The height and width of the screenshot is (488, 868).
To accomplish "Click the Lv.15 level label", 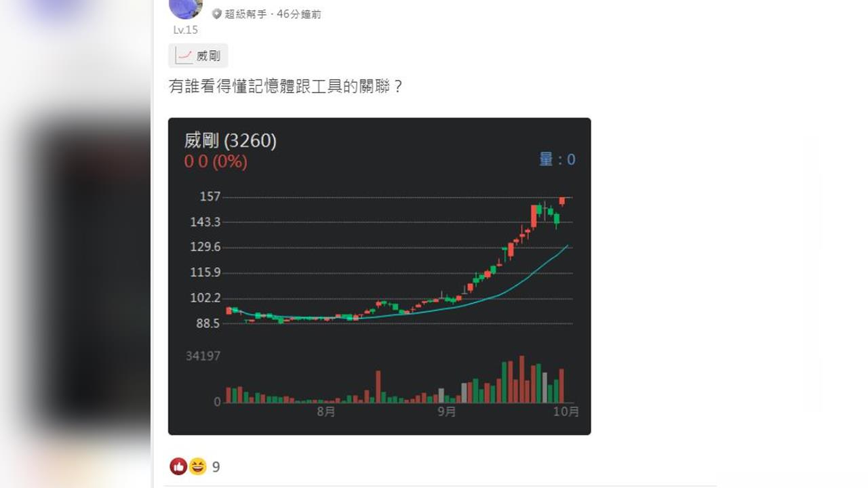I will [185, 30].
